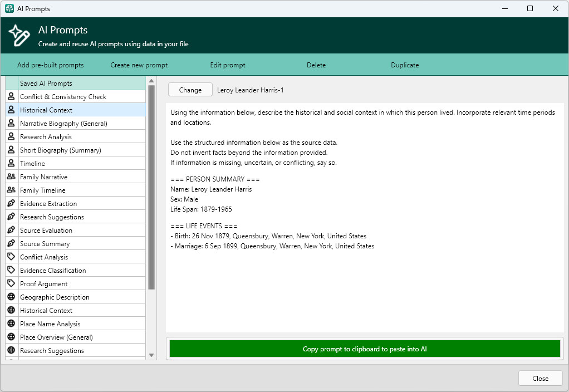Click the tag icon beside Conflict Analysis
The width and height of the screenshot is (569, 392).
point(11,257)
